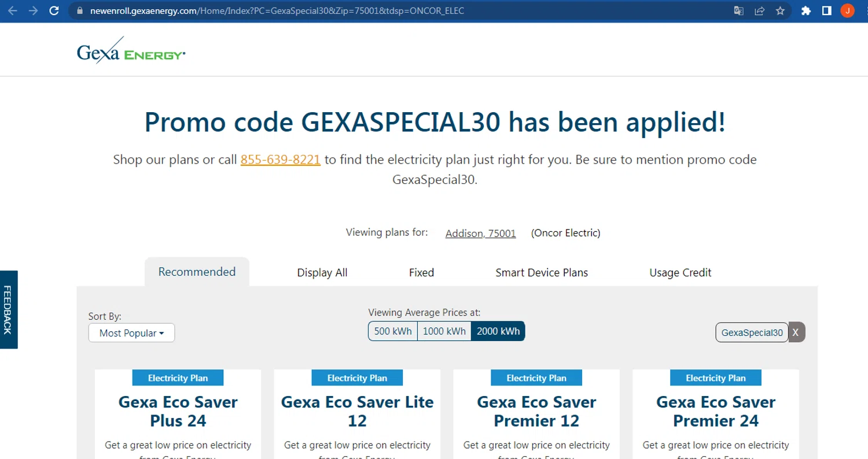This screenshot has width=868, height=459.
Task: Call link 855-639-8221
Action: coord(281,160)
